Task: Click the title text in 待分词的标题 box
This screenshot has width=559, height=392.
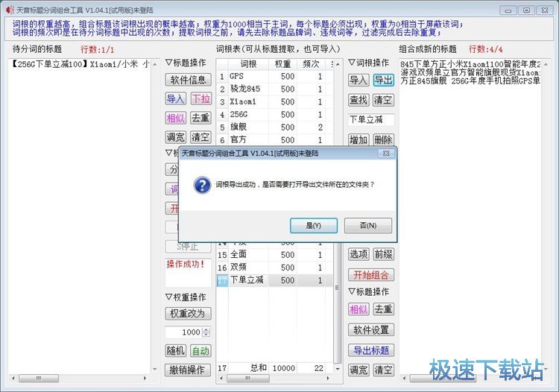Action: coord(80,64)
